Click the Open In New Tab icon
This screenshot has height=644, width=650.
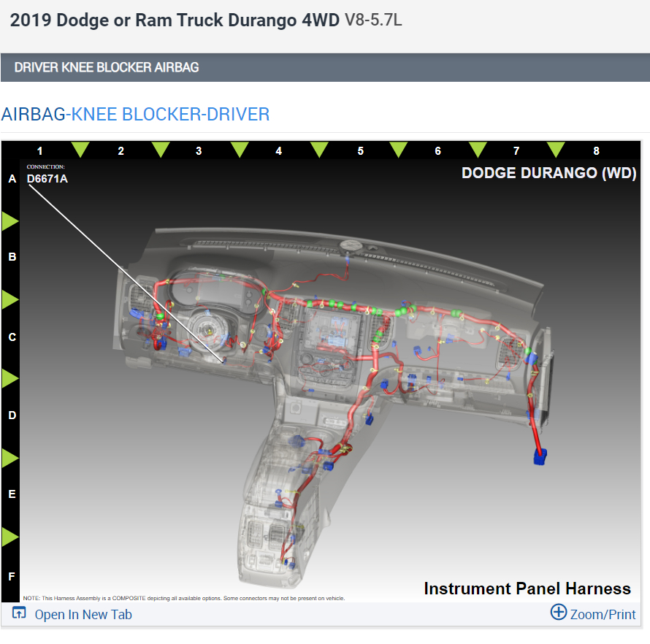pyautogui.click(x=19, y=613)
